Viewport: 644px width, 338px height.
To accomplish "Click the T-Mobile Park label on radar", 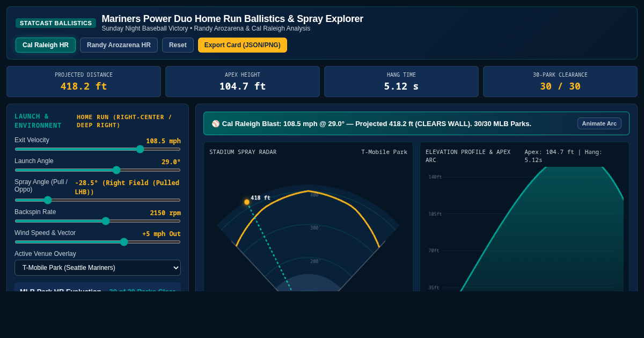I will point(384,152).
